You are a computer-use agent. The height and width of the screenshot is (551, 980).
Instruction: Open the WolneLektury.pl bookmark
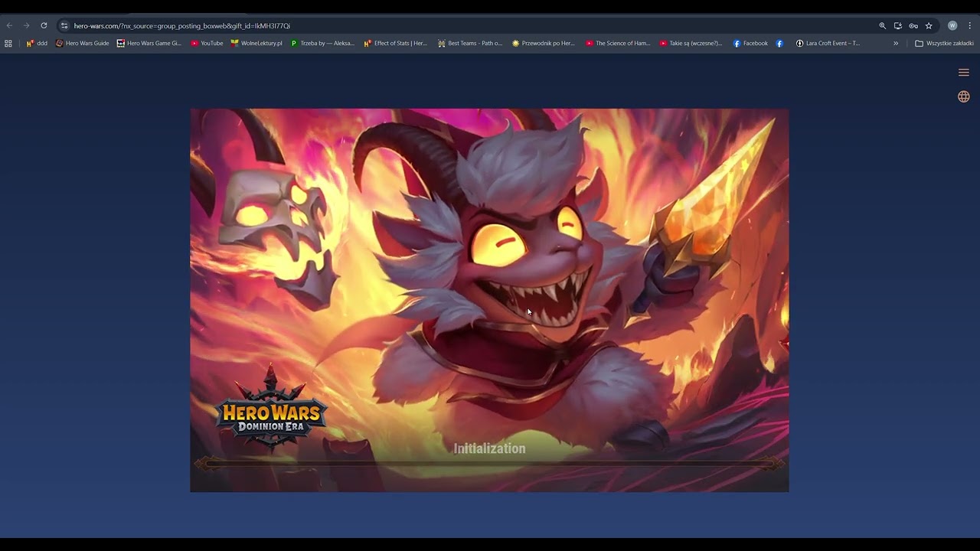(256, 44)
